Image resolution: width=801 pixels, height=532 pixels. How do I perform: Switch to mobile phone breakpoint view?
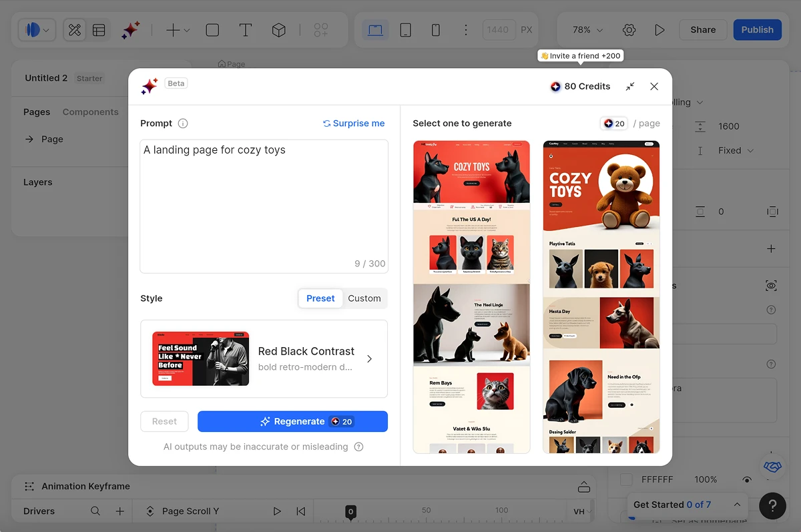coord(436,30)
